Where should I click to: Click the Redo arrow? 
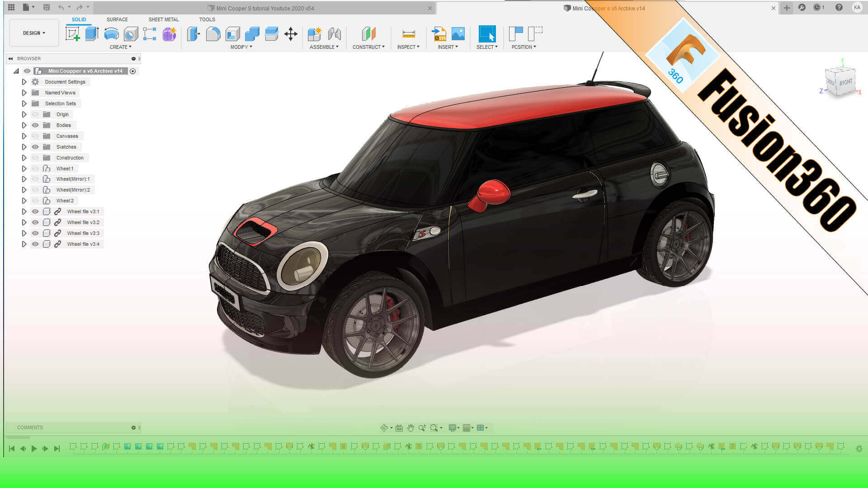[x=80, y=7]
